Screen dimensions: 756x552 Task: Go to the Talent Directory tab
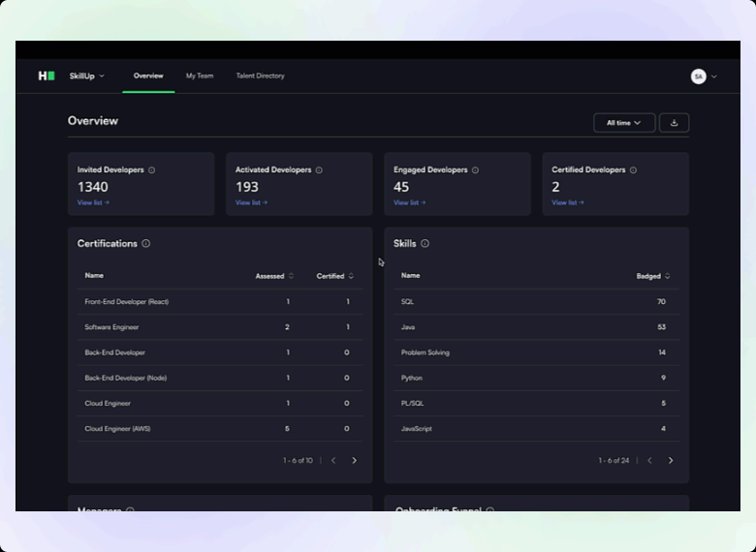(x=261, y=76)
